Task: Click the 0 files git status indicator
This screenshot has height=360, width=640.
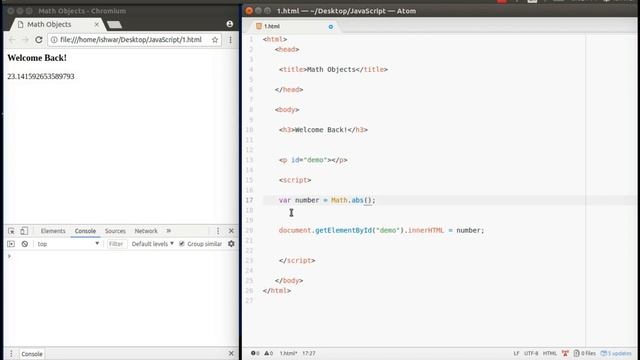Action: coord(584,353)
